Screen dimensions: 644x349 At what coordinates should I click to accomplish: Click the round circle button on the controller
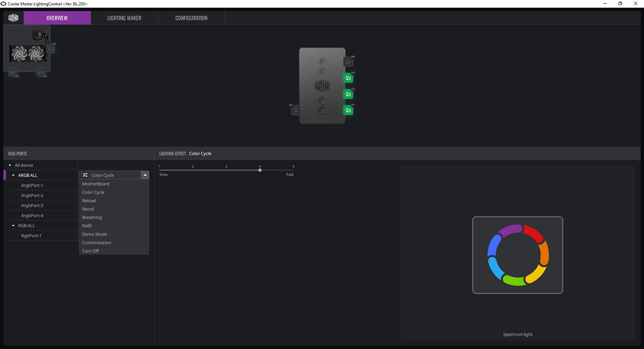(323, 61)
